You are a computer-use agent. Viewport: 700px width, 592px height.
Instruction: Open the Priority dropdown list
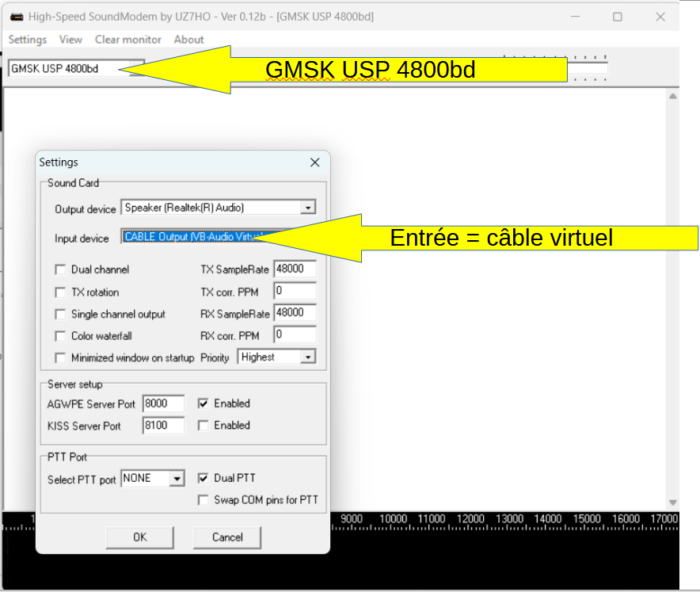pos(308,357)
